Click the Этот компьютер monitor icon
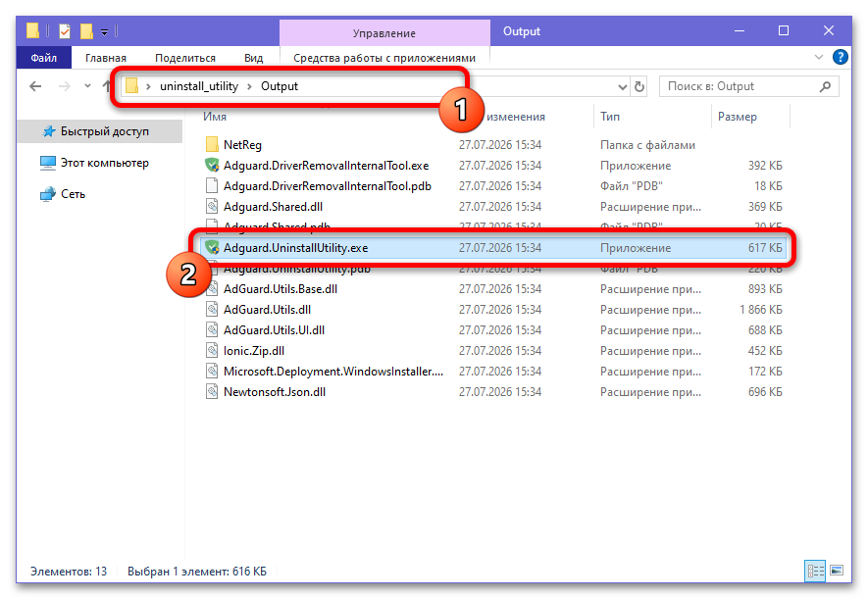The width and height of the screenshot is (868, 599). click(48, 163)
